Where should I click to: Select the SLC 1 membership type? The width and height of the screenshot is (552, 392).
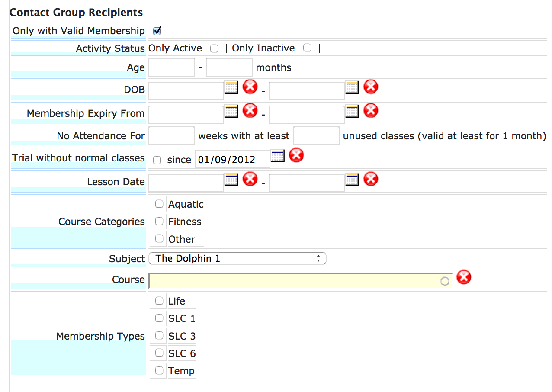coord(159,318)
